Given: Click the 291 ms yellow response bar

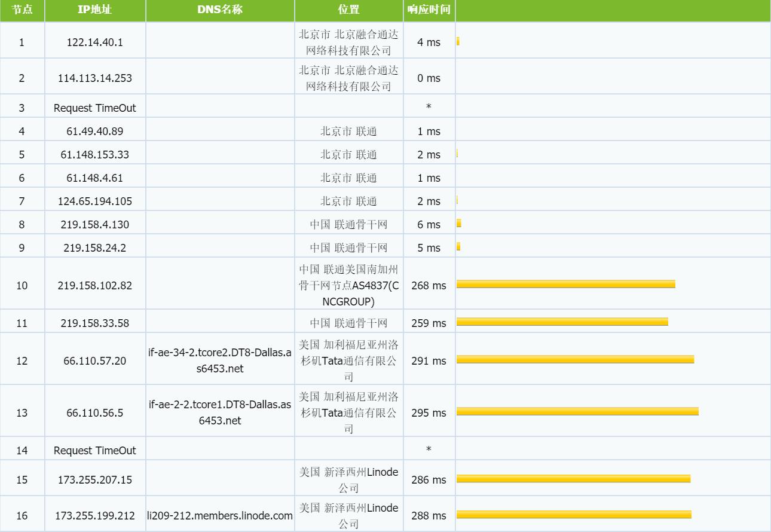Looking at the screenshot, I should point(575,359).
